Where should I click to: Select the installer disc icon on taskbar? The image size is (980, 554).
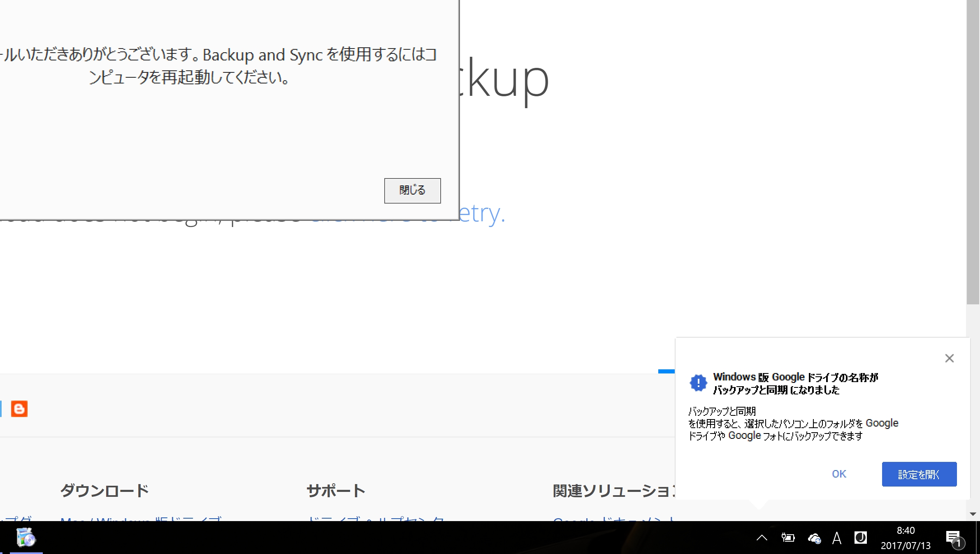[26, 538]
